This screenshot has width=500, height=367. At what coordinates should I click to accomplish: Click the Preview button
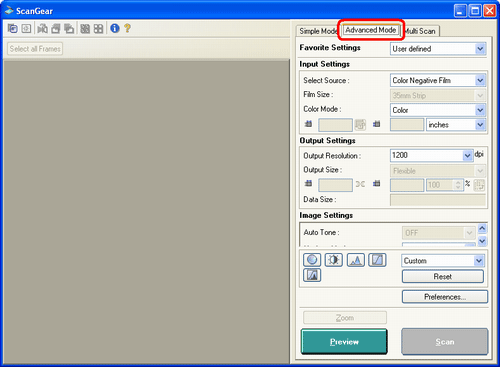[x=344, y=342]
